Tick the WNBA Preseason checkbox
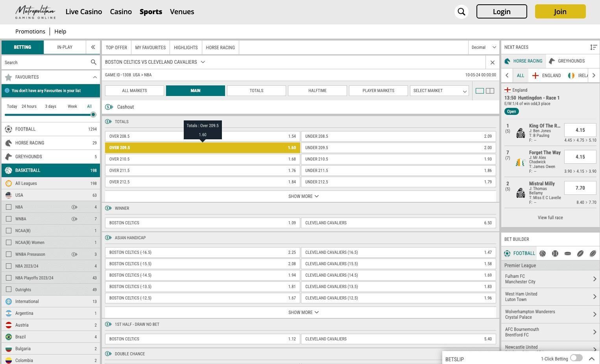Viewport: 600px width, 364px height. click(9, 254)
